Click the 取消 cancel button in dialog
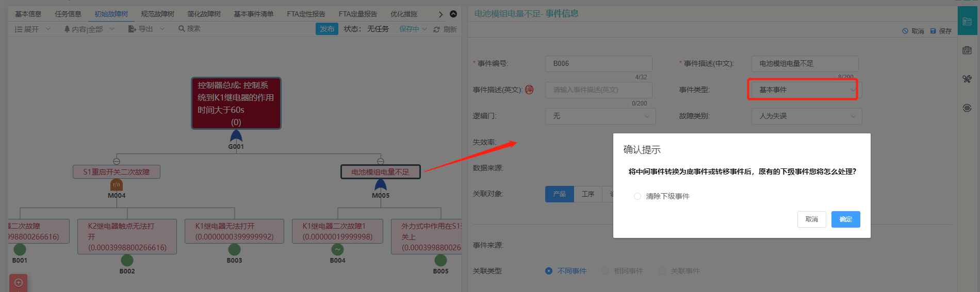The image size is (980, 292). tap(811, 219)
